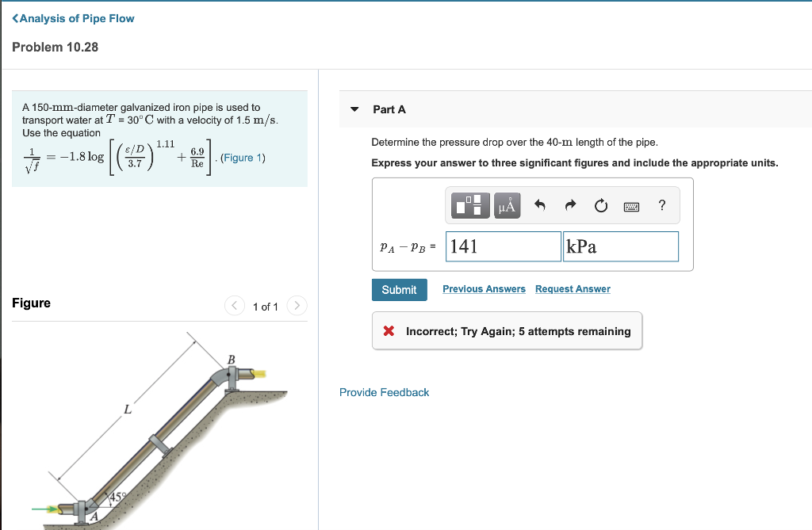Screen dimensions: 812x530
Task: Reset the answer using the circular reset icon
Action: pos(600,205)
